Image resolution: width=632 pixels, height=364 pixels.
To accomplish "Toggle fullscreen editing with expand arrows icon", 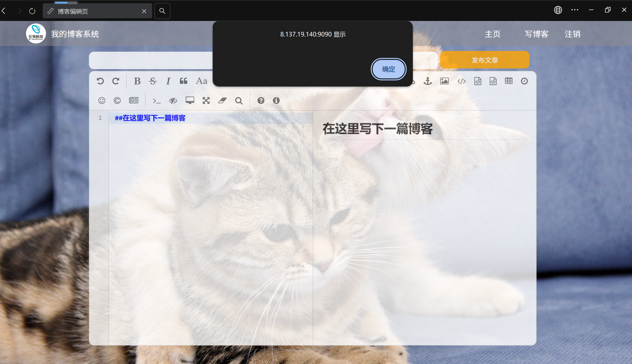I will pos(206,101).
